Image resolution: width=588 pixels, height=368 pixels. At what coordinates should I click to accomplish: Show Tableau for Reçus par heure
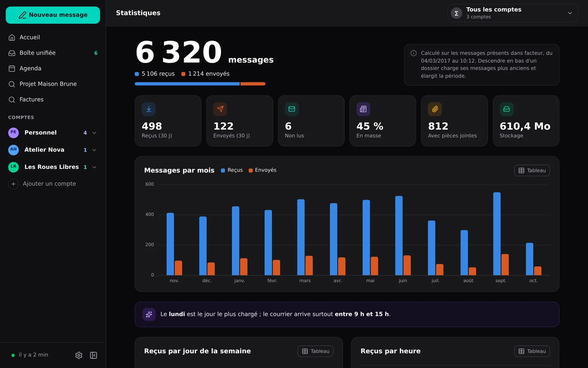click(532, 351)
